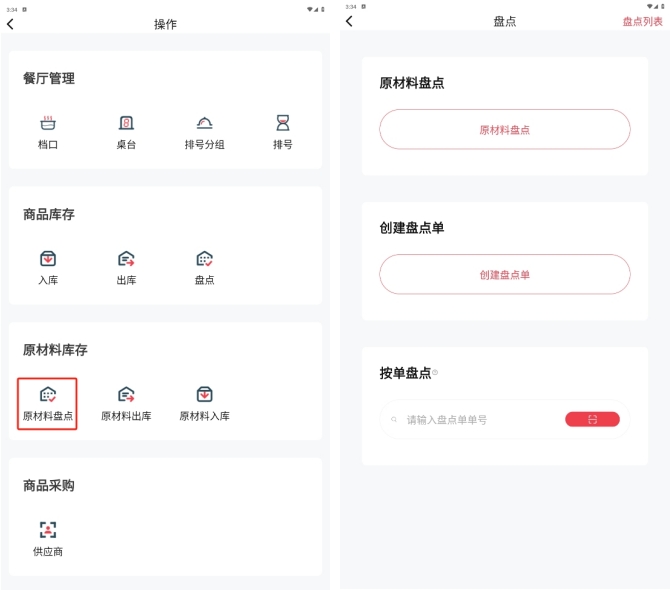Tap the 出库 stock-out icon

[126, 259]
